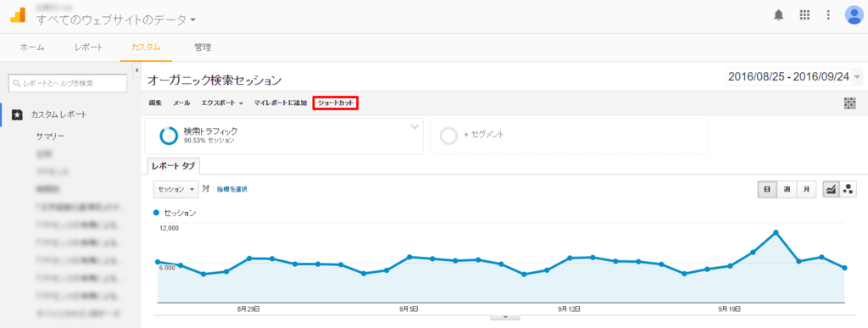Open the date range picker

point(794,77)
